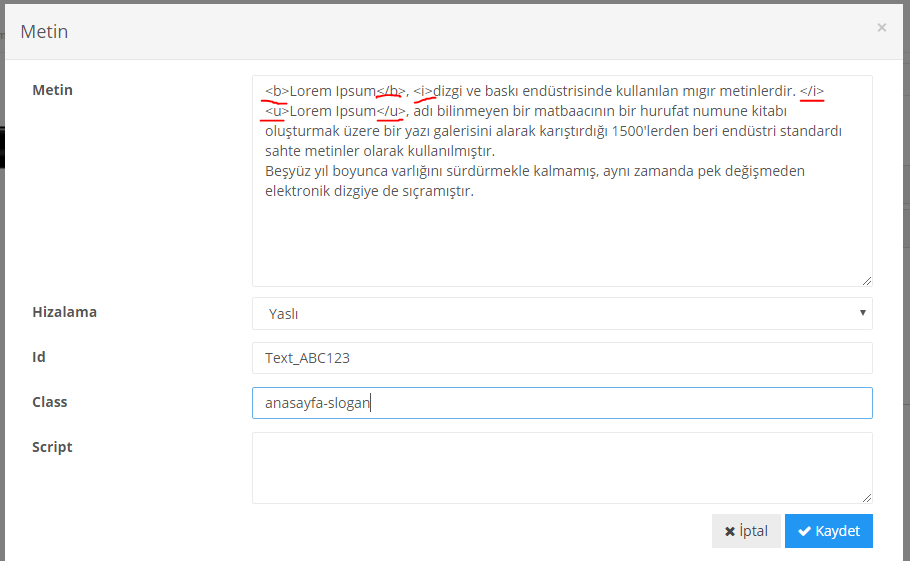Screen dimensions: 910x561
Task: Click the blank area below the Metin text
Action: (x=561, y=240)
